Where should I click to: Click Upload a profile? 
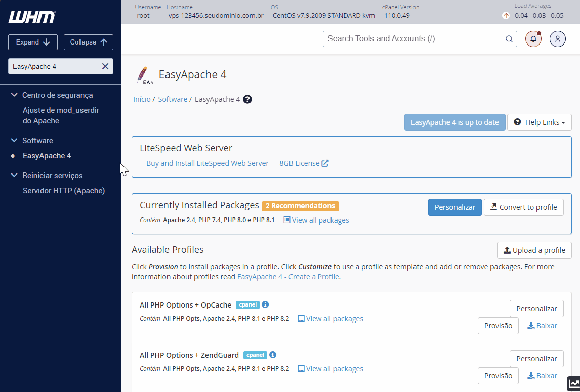pos(534,250)
